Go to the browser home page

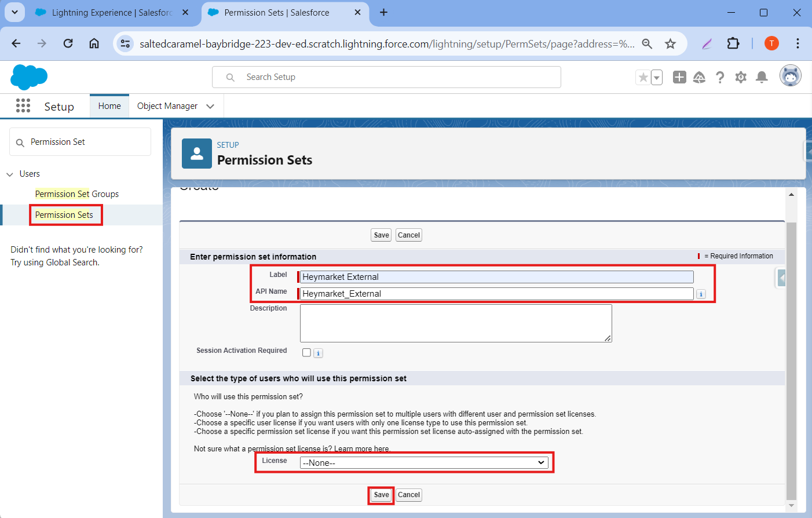(x=94, y=43)
